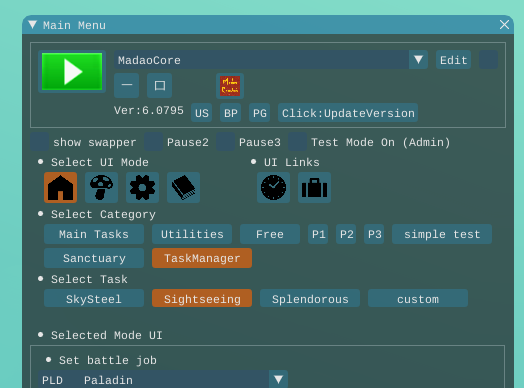524x388 pixels.
Task: Choose the Splendorous task
Action: pyautogui.click(x=310, y=298)
